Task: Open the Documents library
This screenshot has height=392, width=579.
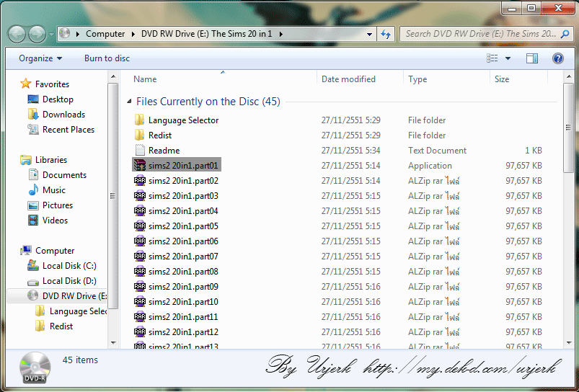Action: (x=57, y=175)
